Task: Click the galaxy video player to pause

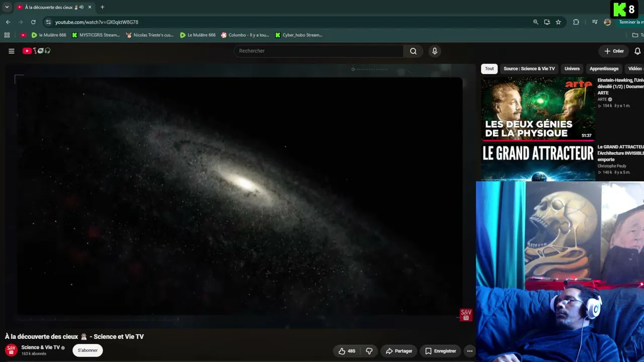Action: tap(239, 196)
